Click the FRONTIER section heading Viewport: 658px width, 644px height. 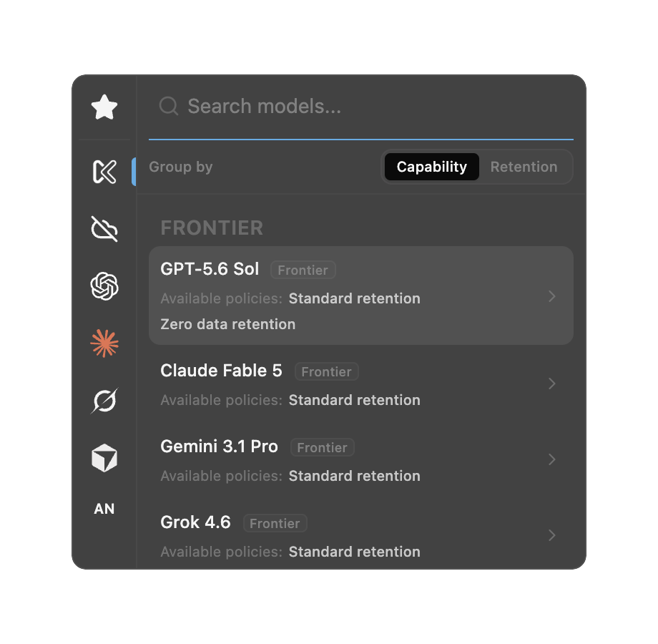pyautogui.click(x=212, y=228)
